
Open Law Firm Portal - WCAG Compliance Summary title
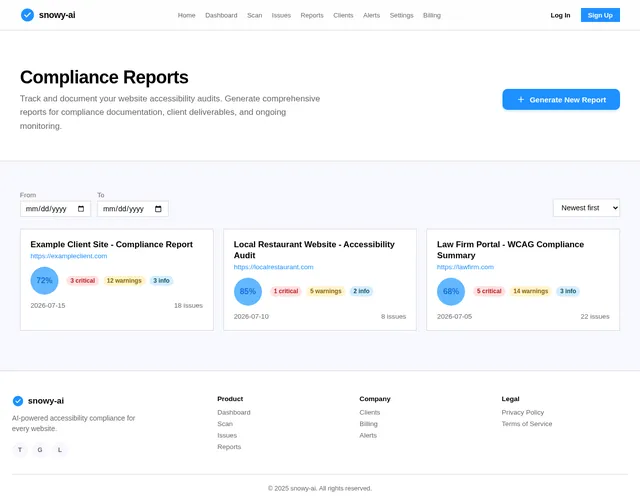tap(510, 250)
